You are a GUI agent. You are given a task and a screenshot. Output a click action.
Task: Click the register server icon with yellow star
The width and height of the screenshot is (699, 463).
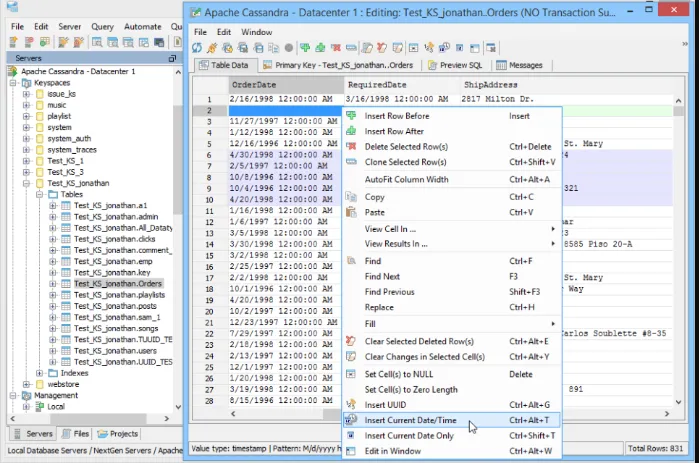coord(13,42)
